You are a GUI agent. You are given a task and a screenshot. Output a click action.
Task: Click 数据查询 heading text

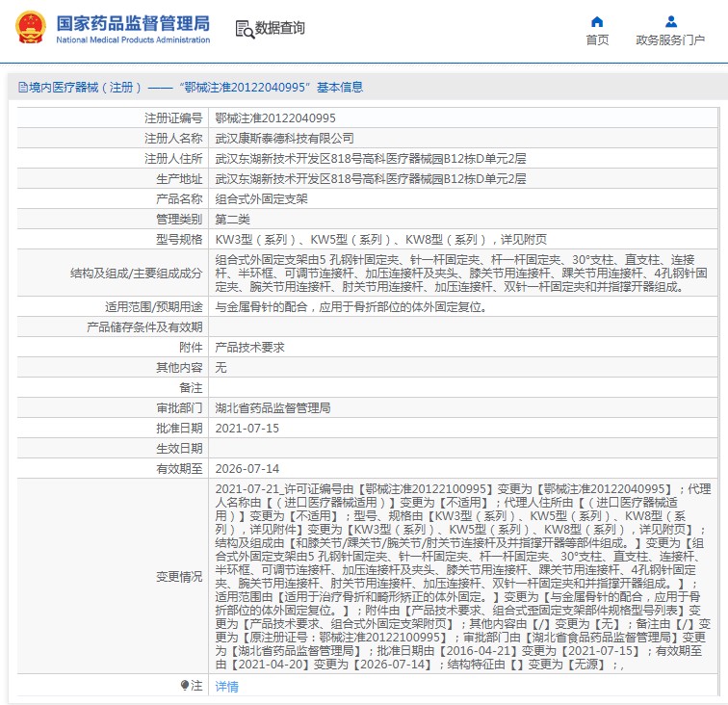coord(280,28)
